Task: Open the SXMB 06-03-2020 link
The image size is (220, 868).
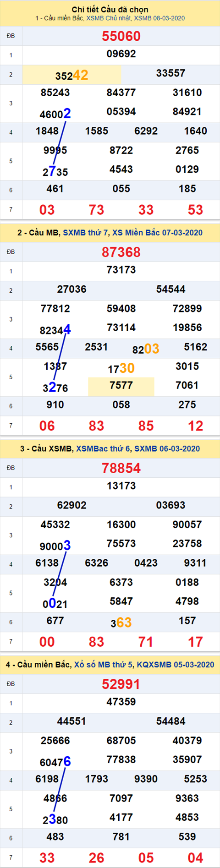Action: [x=167, y=449]
